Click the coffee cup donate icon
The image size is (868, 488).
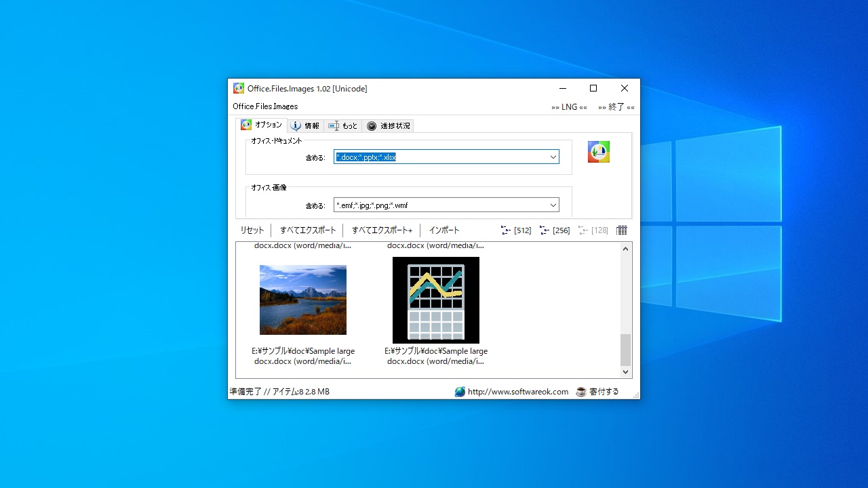[x=581, y=392]
